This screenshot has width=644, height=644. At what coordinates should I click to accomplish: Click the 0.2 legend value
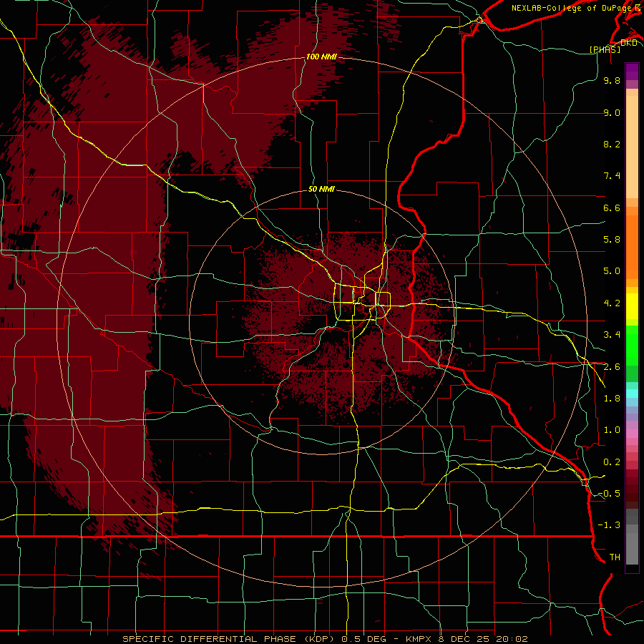coord(612,462)
